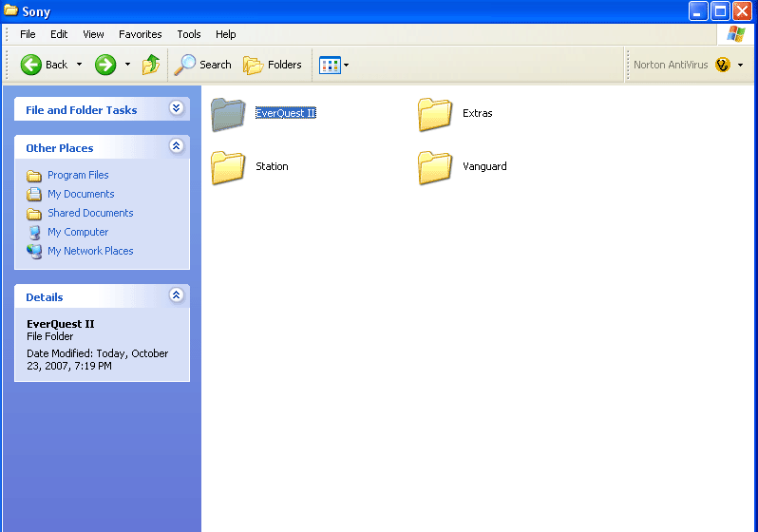
Task: Click the Details header text
Action: [x=45, y=297]
